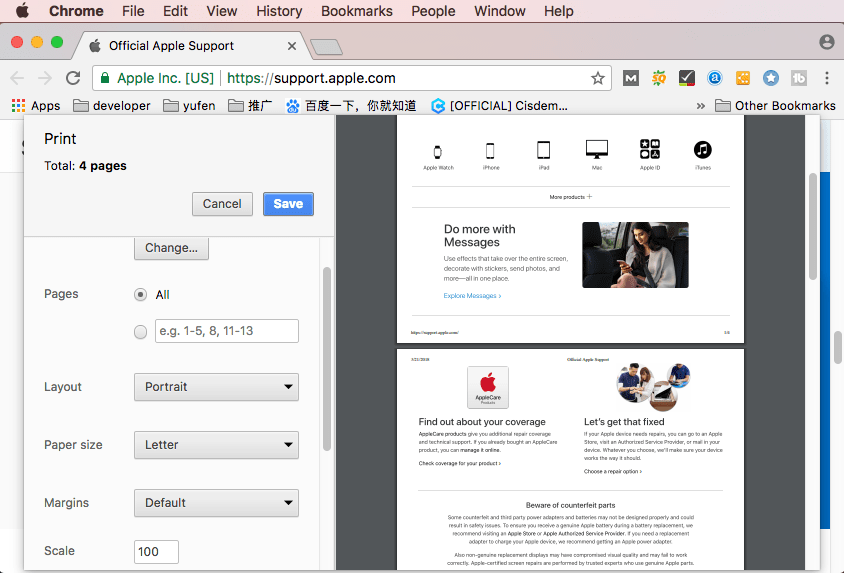Screen dimensions: 844x573
Task: Open the Paper size Letter dropdown
Action: click(x=216, y=445)
